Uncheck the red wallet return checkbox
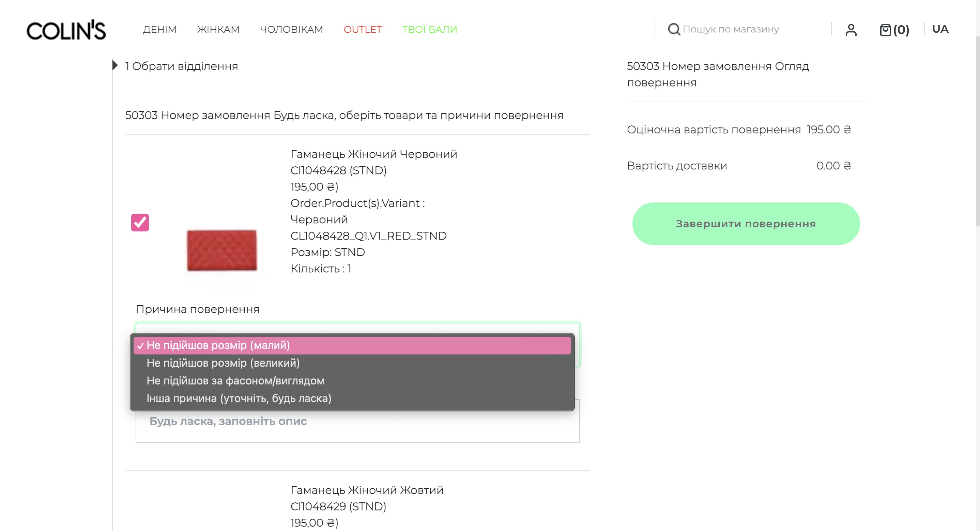The image size is (980, 531). tap(140, 222)
